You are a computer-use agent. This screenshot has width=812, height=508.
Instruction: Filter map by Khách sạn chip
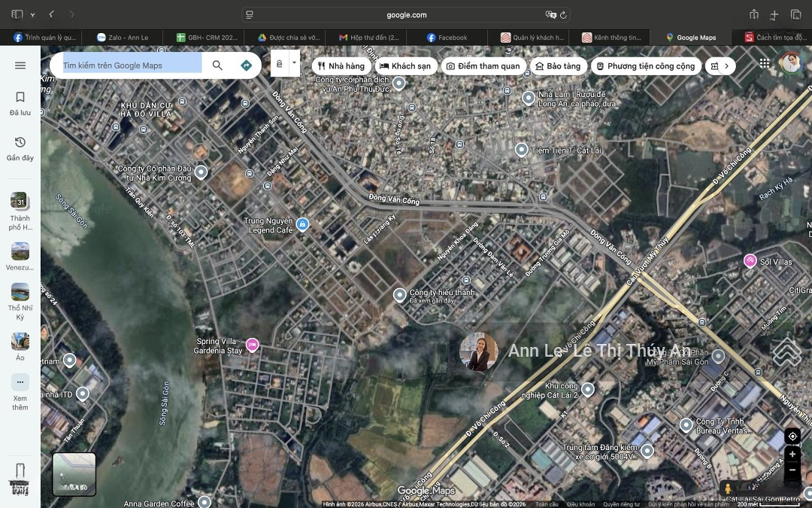(405, 66)
